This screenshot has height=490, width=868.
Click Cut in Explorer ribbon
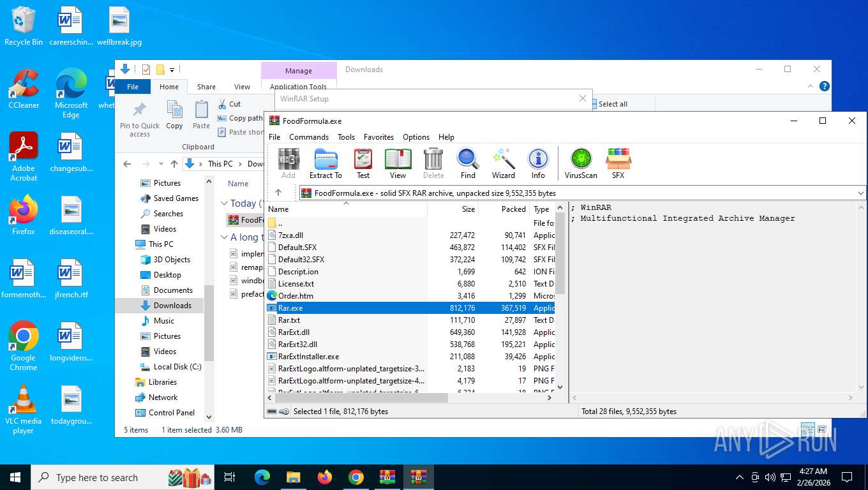point(229,103)
